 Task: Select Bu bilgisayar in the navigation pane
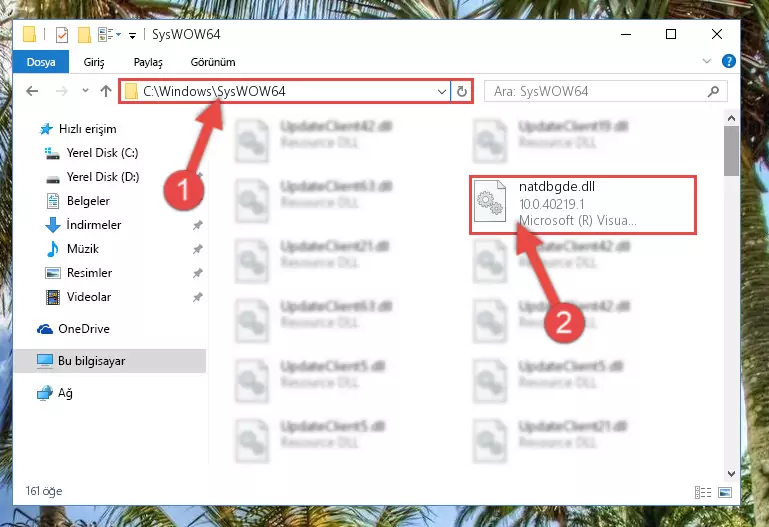[x=110, y=361]
